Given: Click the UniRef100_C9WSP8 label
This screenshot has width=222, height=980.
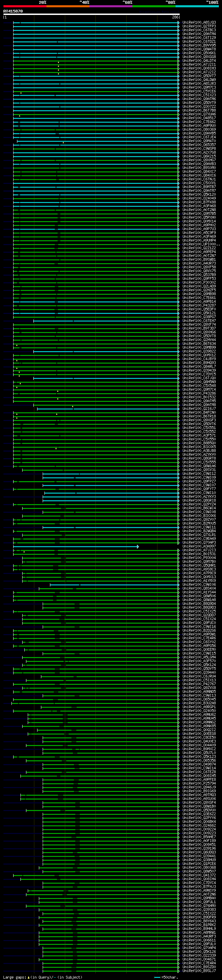Looking at the screenshot, I should [x=199, y=149].
